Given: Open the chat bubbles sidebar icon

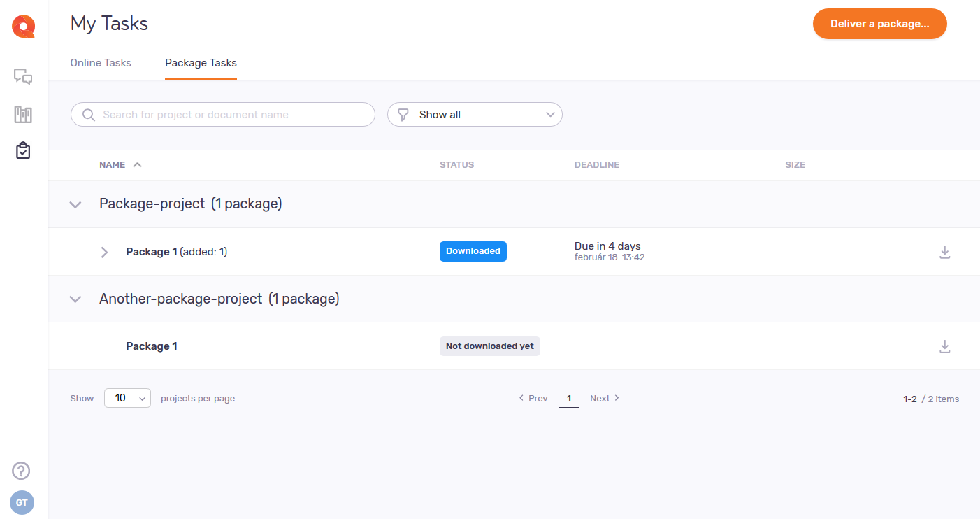Looking at the screenshot, I should point(23,76).
